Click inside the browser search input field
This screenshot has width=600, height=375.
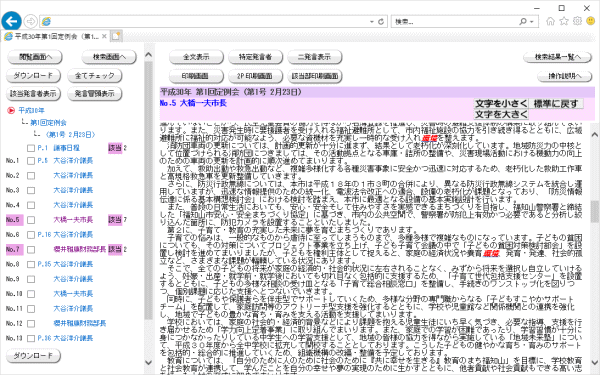tap(455, 22)
